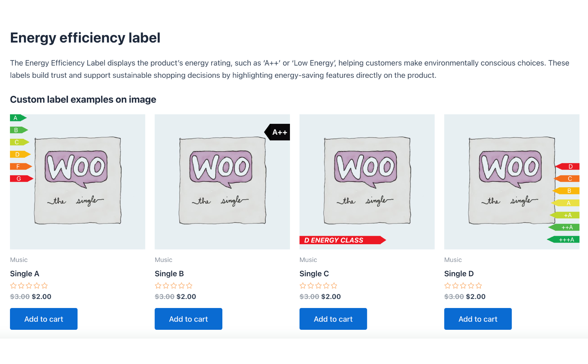Open Music category link above Single D

pyautogui.click(x=453, y=260)
